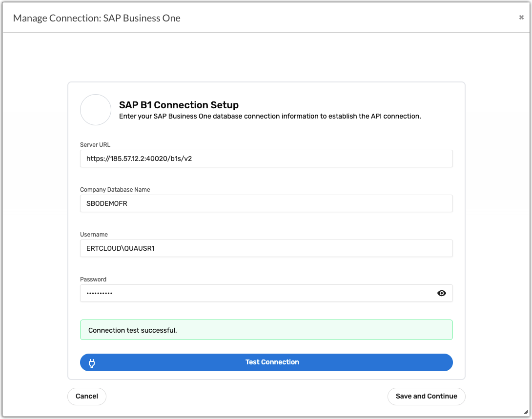Image resolution: width=532 pixels, height=419 pixels.
Task: Click the dialog resize grip corner
Action: pos(526,412)
